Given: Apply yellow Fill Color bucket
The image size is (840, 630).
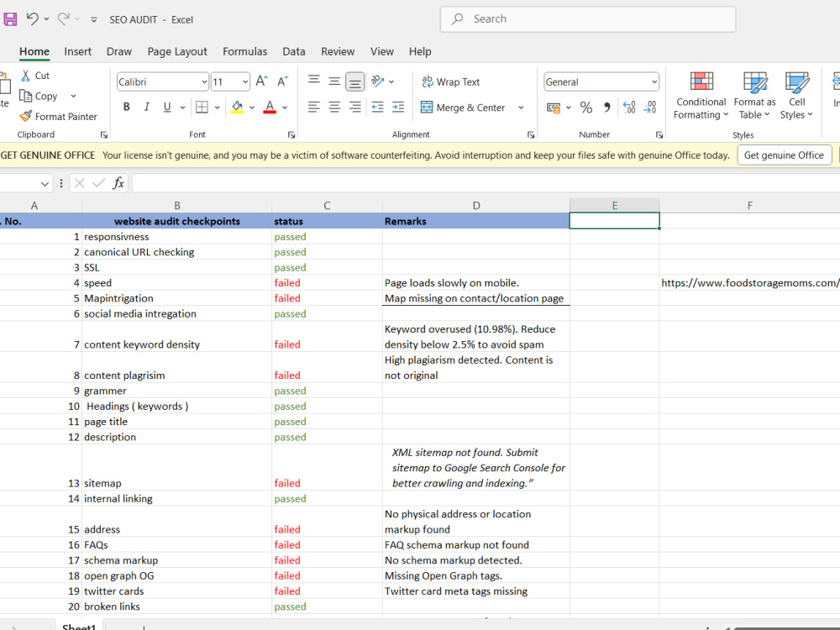Looking at the screenshot, I should coord(237,108).
